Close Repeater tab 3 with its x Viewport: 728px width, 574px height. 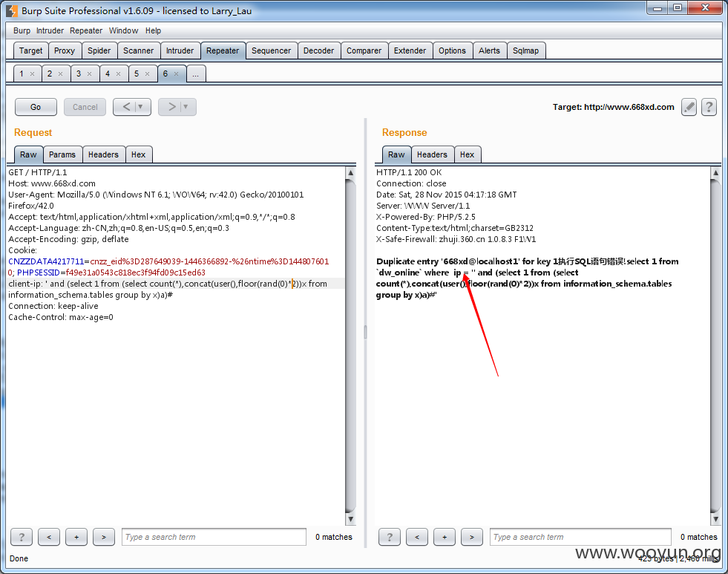[90, 74]
